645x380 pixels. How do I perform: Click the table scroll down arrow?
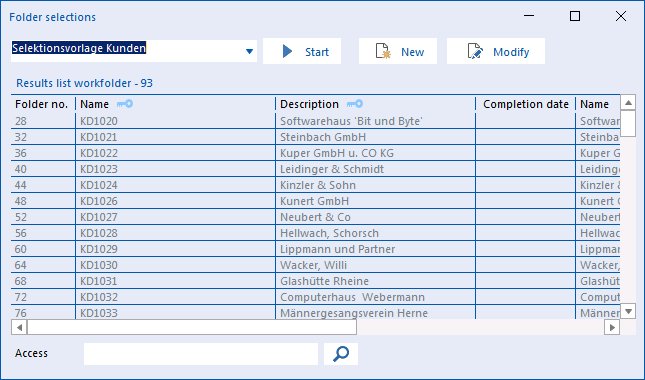628,311
